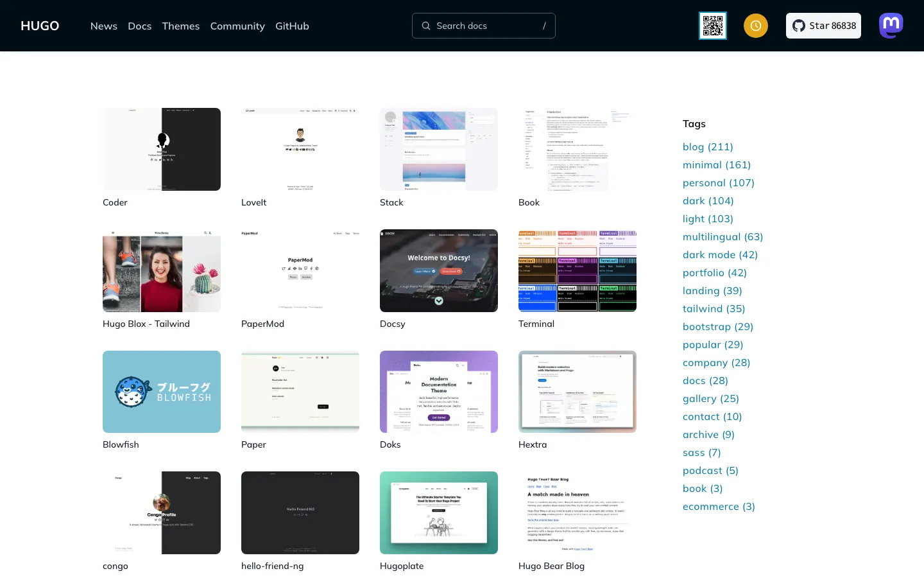Click the QR code icon in header
Image resolution: width=924 pixels, height=578 pixels.
pos(712,26)
